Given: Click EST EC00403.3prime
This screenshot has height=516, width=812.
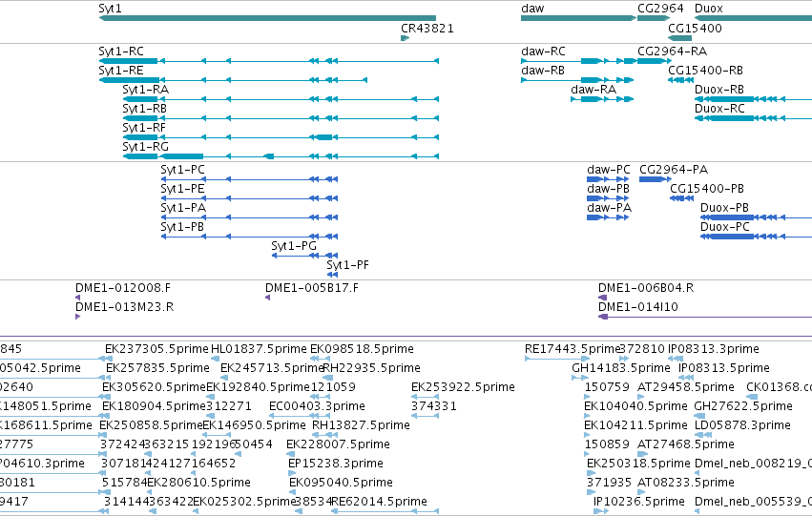Looking at the screenshot, I should point(317,407).
